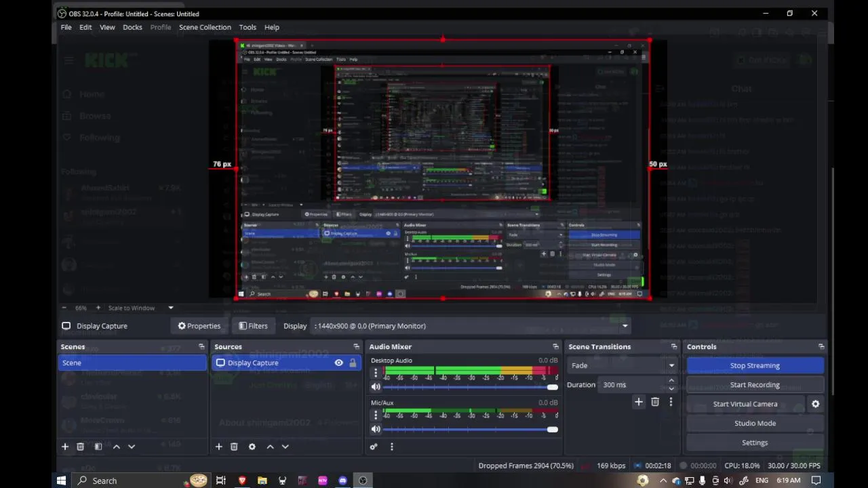Open the Tools menu
The width and height of the screenshot is (868, 488).
click(x=248, y=27)
